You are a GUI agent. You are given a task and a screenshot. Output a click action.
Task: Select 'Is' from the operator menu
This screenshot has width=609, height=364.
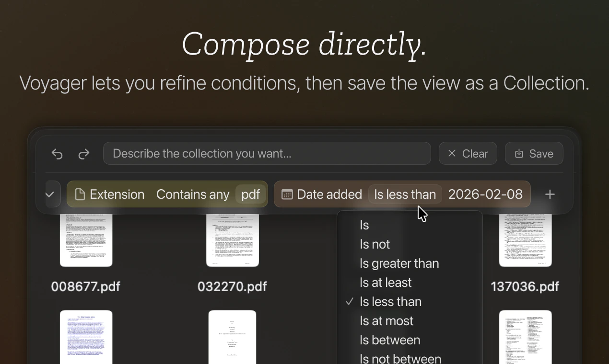364,225
